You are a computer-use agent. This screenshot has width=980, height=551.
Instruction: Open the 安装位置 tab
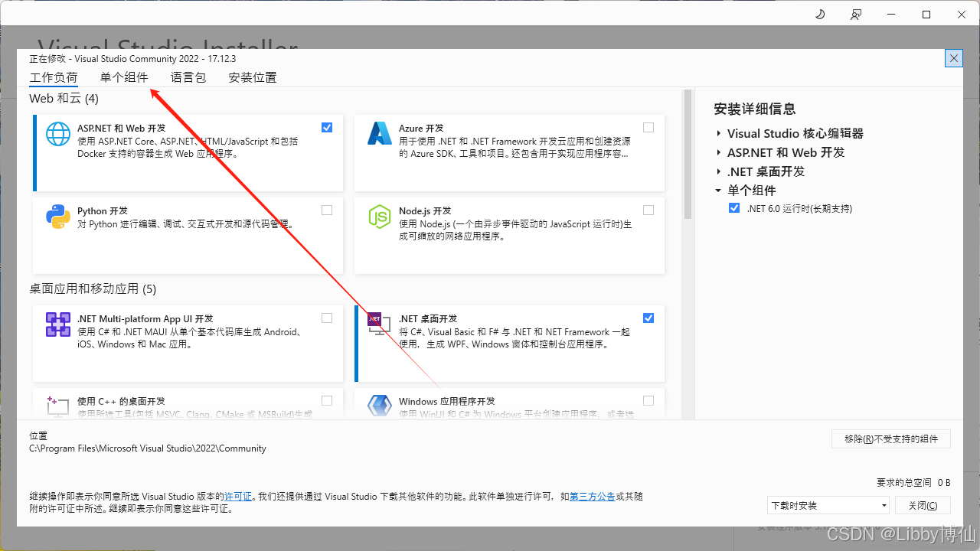click(x=253, y=77)
